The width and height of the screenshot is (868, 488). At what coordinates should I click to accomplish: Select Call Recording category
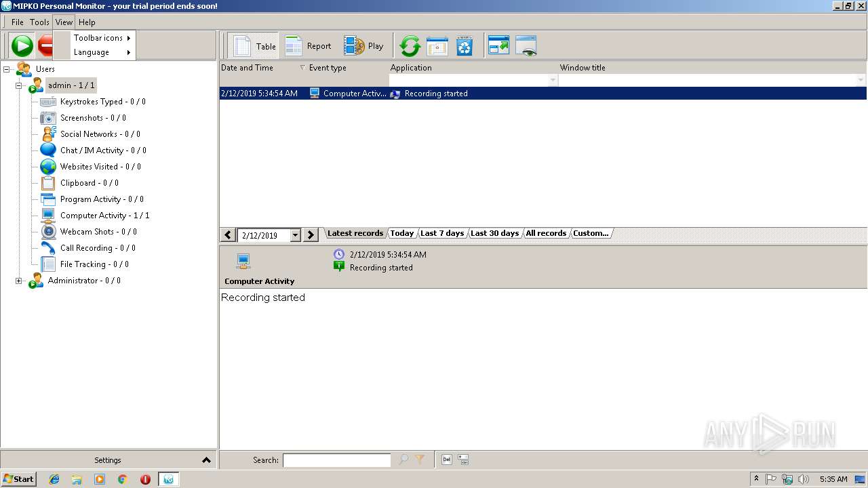[x=98, y=248]
